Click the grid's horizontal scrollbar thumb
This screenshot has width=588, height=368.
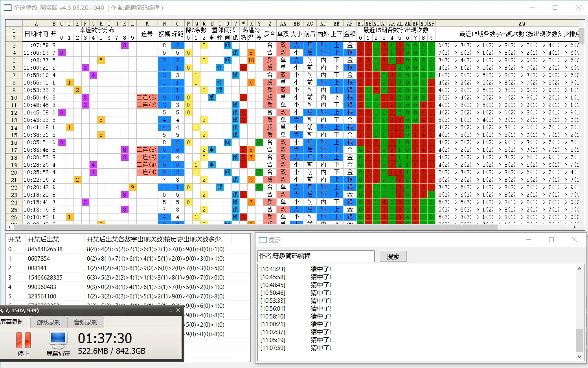click(255, 227)
